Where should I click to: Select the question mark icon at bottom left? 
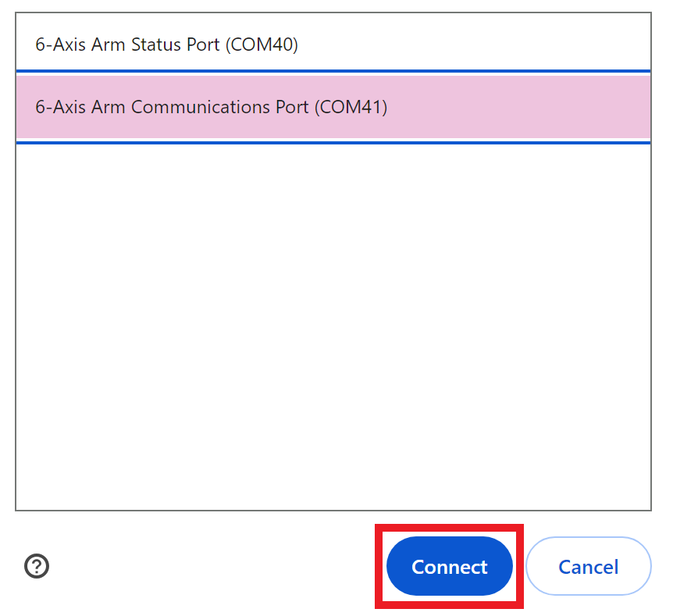pos(37,566)
